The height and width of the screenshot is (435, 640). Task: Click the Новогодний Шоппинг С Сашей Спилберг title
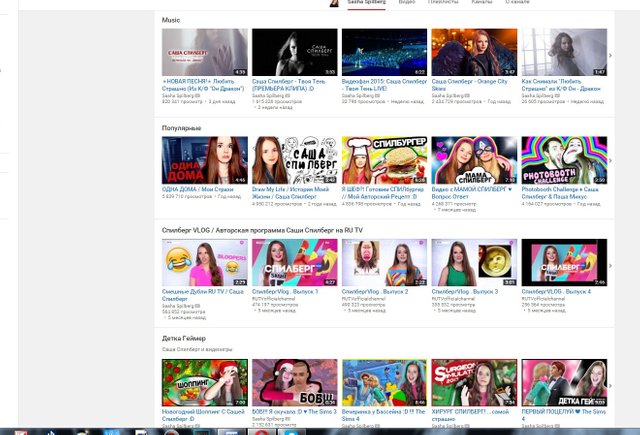pos(203,415)
